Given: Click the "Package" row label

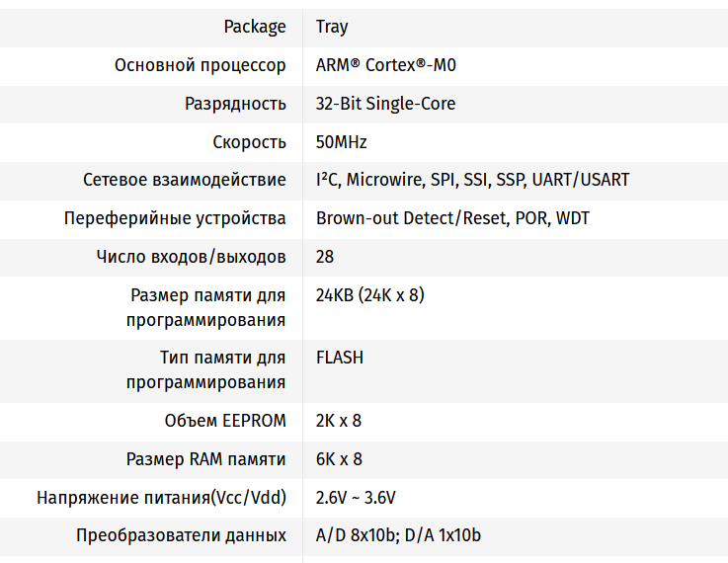Looking at the screenshot, I should click(x=255, y=28).
